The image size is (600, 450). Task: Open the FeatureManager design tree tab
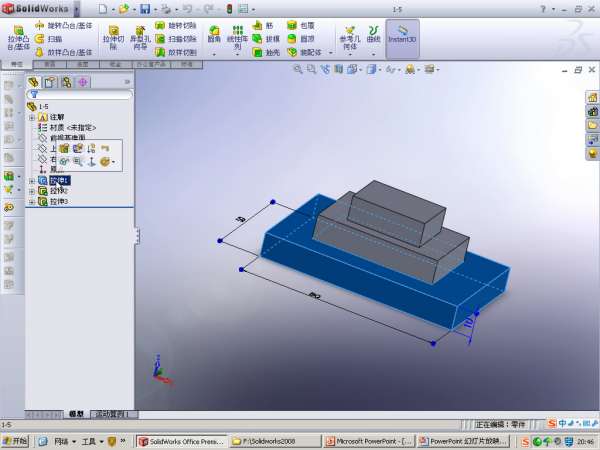tap(33, 82)
